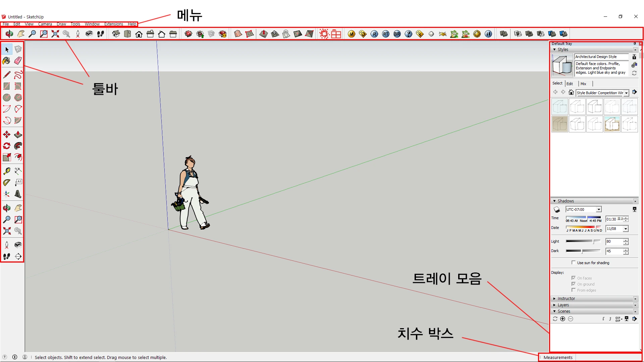Click the Orbit tool in top toolbar
644x362 pixels.
coord(9,34)
